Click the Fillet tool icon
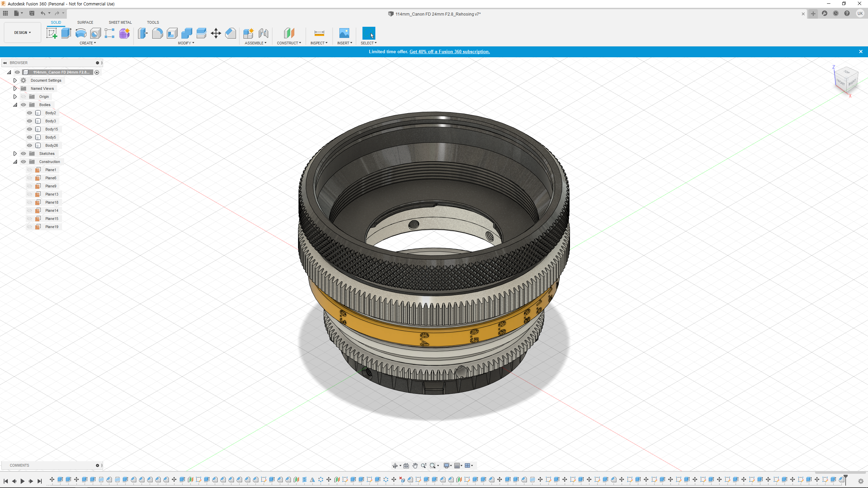The image size is (868, 488). 157,33
